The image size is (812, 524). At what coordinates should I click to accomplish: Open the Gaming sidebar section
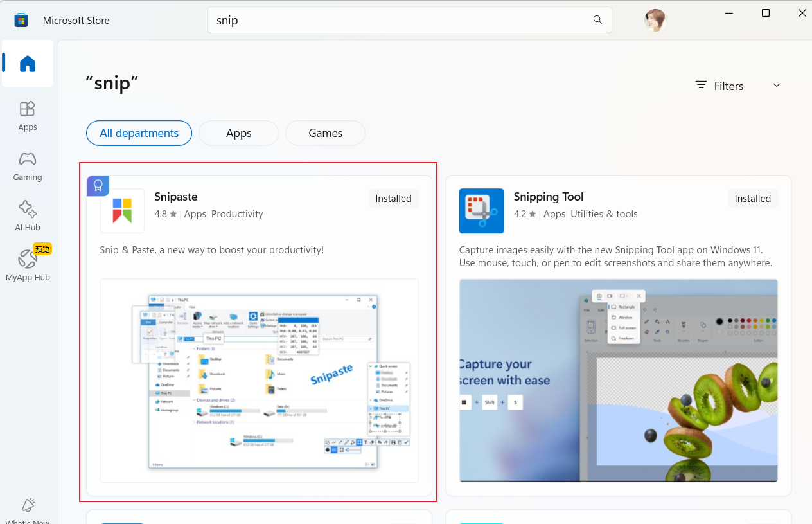click(28, 166)
